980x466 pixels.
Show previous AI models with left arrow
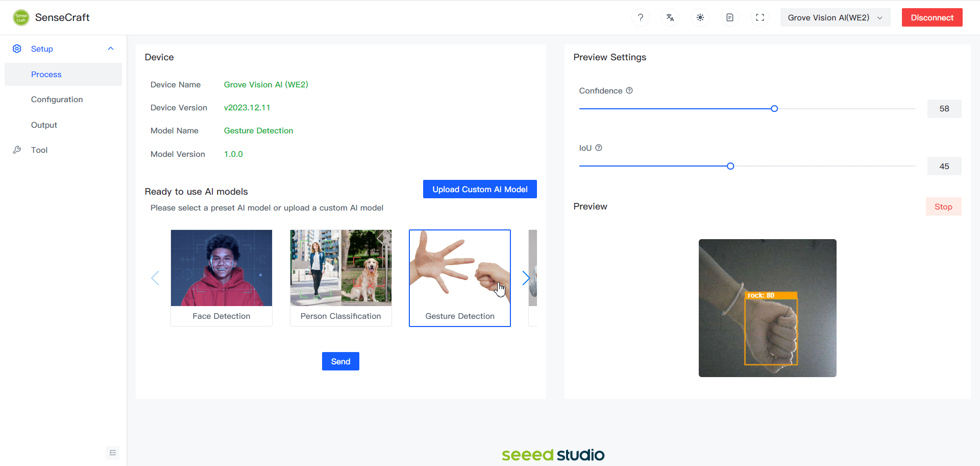[x=155, y=278]
